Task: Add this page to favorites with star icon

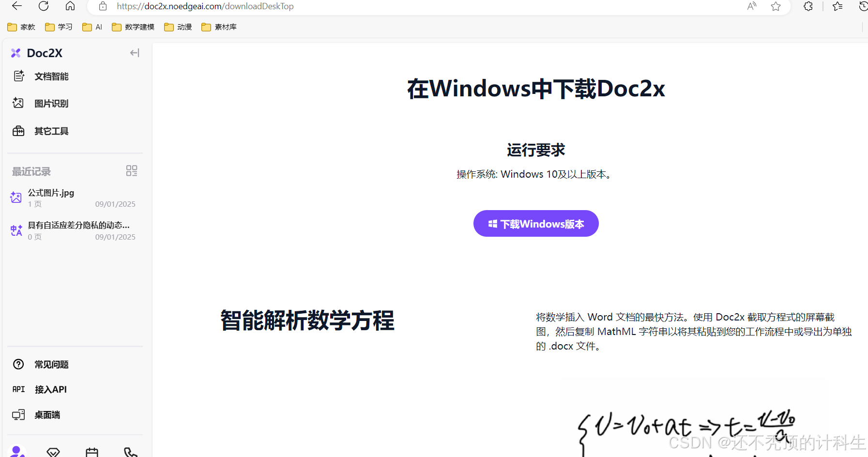Action: coord(776,6)
